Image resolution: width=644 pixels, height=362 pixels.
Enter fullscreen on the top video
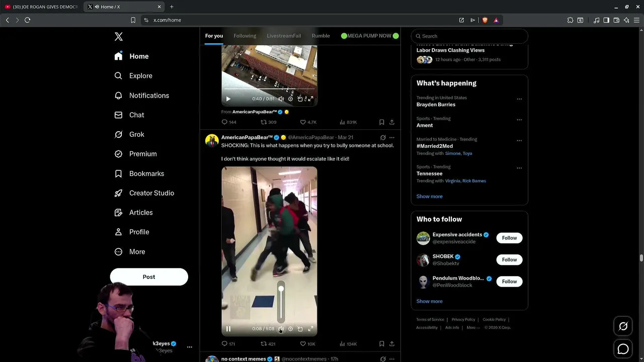tap(310, 99)
